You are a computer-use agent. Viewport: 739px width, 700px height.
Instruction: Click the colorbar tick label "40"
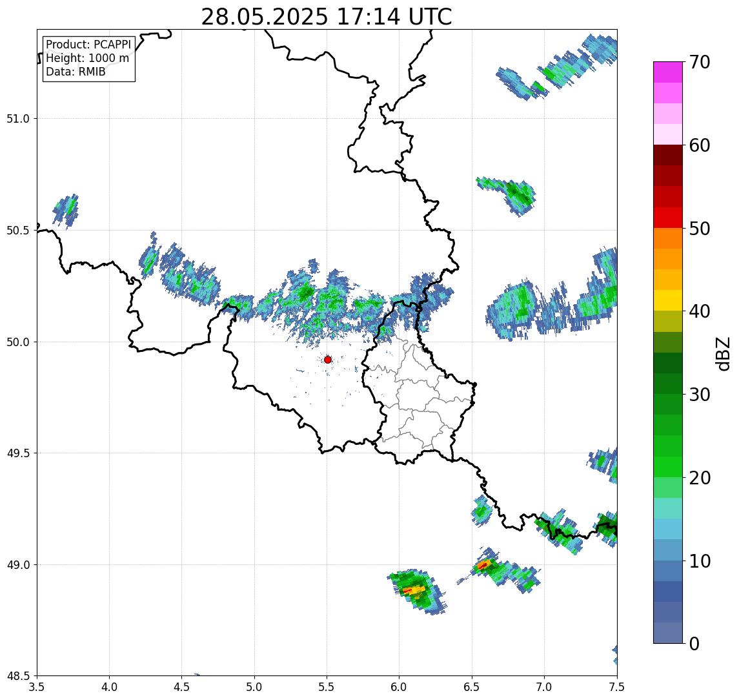(x=700, y=311)
